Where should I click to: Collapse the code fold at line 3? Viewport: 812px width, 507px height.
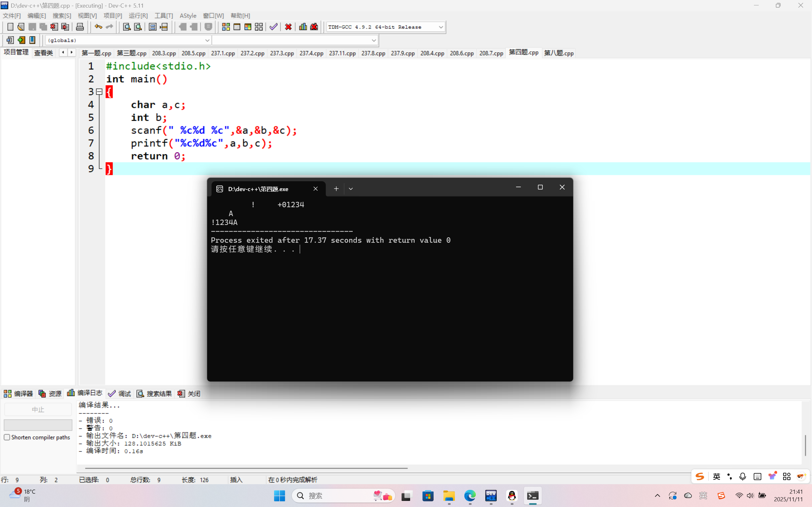[99, 92]
